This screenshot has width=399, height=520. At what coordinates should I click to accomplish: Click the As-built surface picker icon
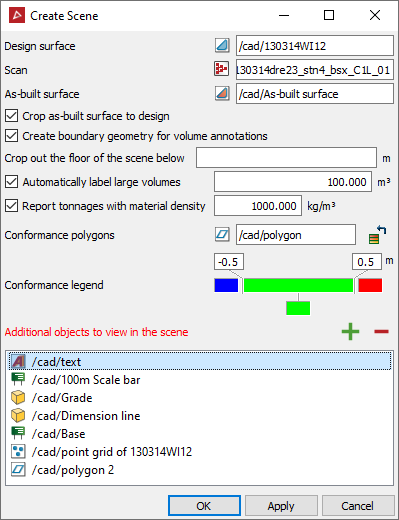click(x=222, y=93)
